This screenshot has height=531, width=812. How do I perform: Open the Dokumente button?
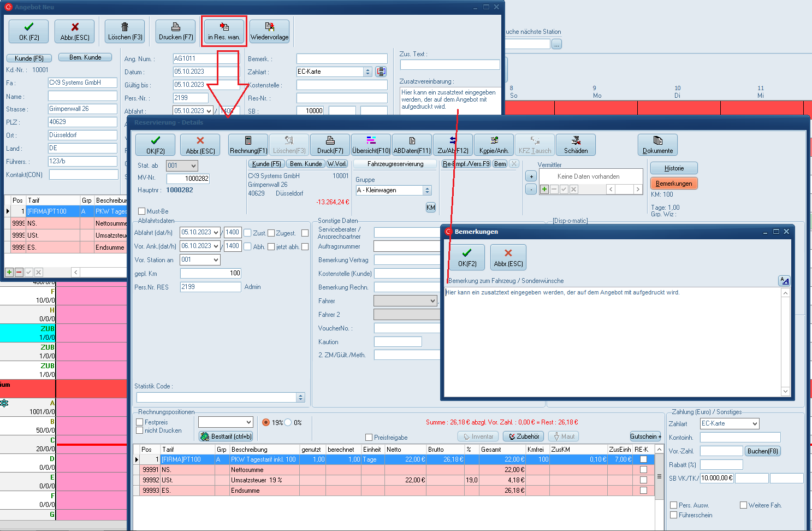click(x=657, y=145)
